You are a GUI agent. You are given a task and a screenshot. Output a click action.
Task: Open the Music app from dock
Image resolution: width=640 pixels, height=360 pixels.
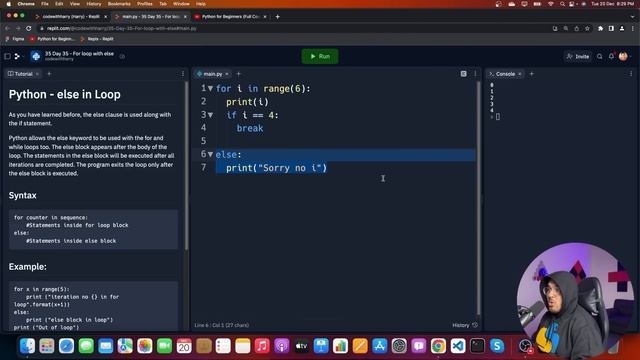pos(262,346)
